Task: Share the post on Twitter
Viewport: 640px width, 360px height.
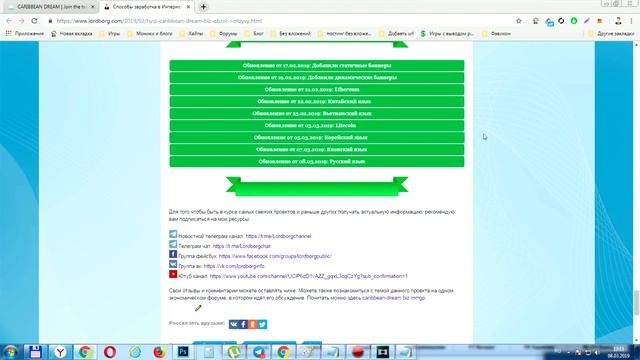Action: pos(262,324)
